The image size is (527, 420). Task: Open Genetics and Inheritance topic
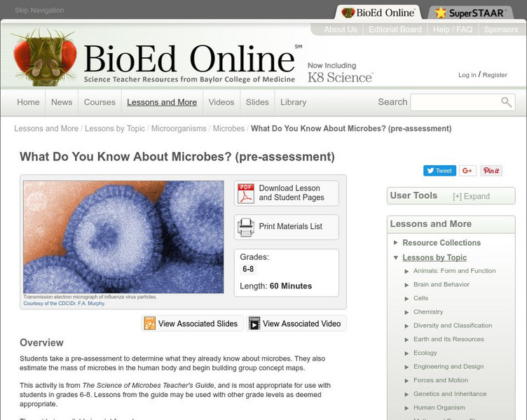(x=450, y=394)
